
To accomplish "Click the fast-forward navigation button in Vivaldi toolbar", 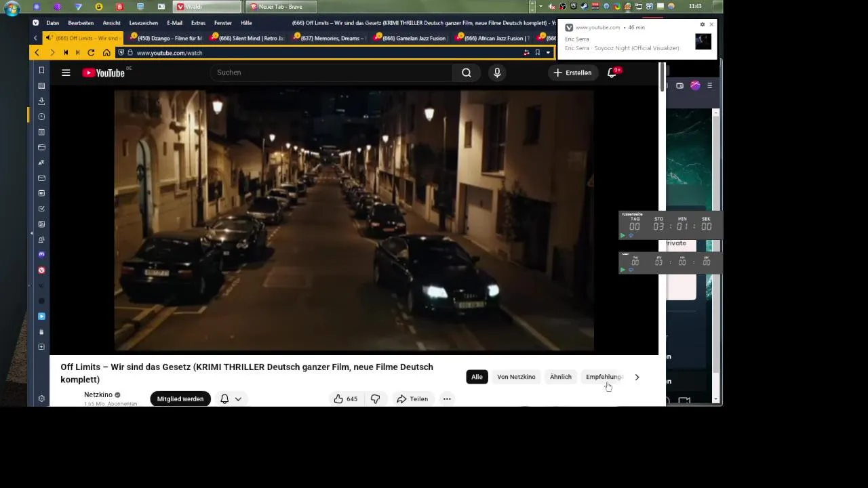I will click(77, 52).
